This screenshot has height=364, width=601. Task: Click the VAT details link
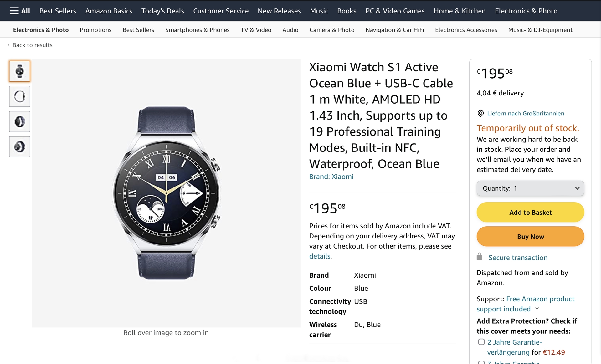320,256
